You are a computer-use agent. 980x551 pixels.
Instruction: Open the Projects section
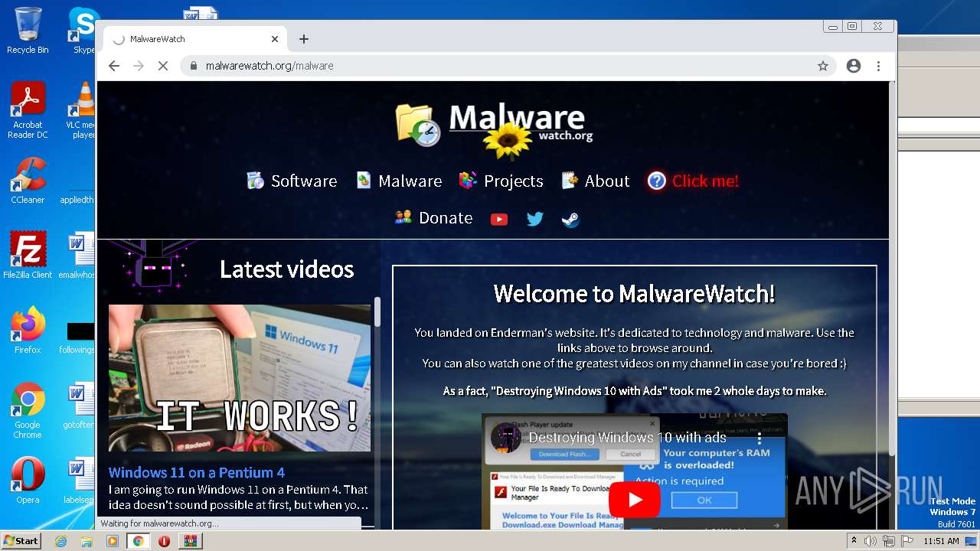(x=501, y=181)
